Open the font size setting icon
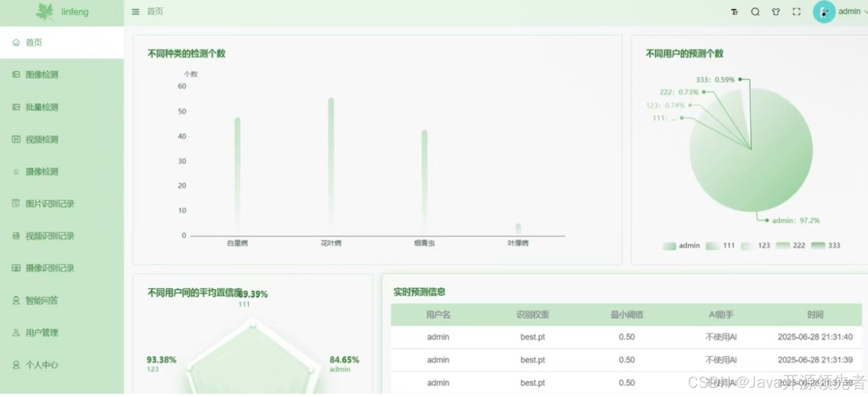Image resolution: width=868 pixels, height=397 pixels. (734, 12)
